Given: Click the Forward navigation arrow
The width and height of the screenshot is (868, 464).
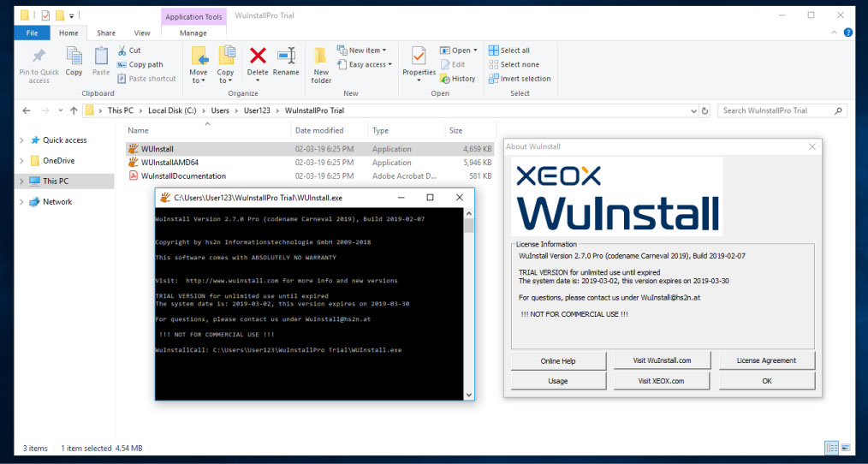Looking at the screenshot, I should tap(45, 110).
